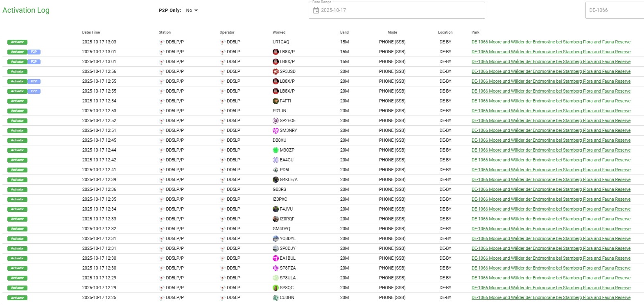The image size is (644, 306).
Task: Open the P2P Only dropdown
Action: 192,10
